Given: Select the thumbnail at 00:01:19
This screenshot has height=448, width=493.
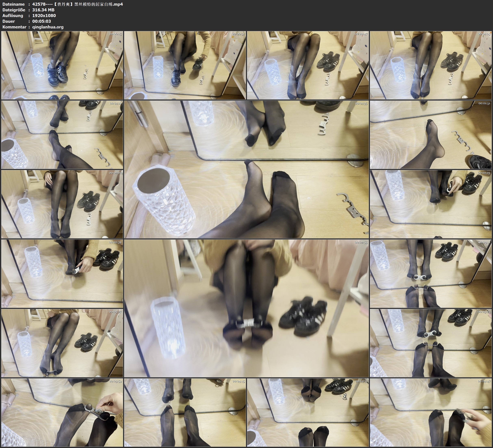Looking at the screenshot, I should (x=62, y=135).
